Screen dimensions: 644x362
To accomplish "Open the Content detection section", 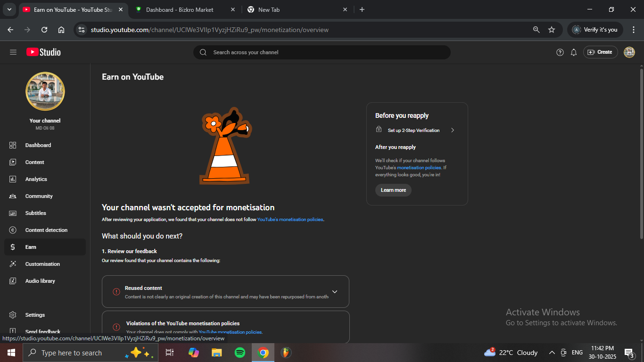I will (x=46, y=230).
